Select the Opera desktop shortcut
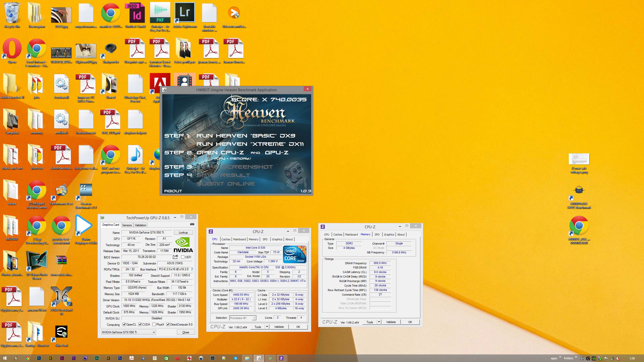Image resolution: width=644 pixels, height=362 pixels. click(x=12, y=51)
